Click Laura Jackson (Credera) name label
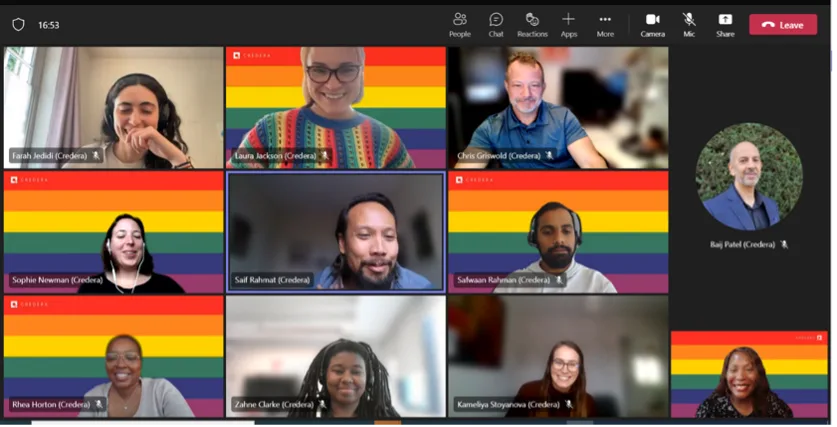 (x=275, y=156)
